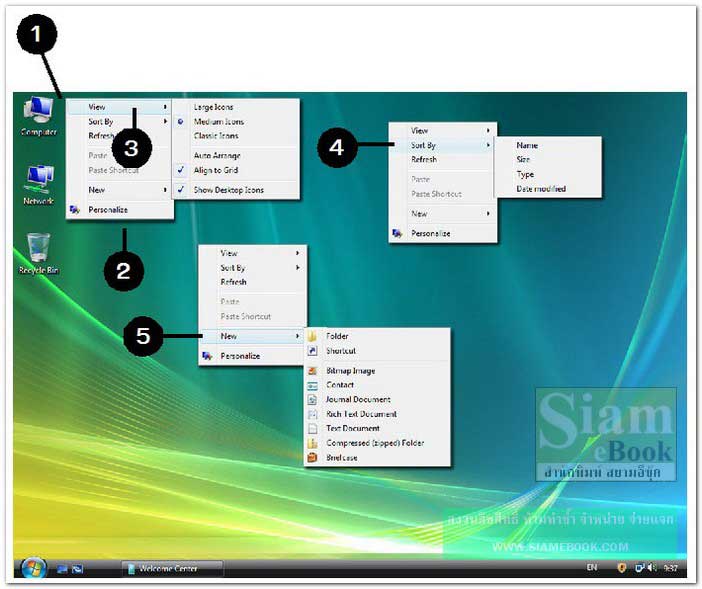Viewport: 702px width, 589px height.
Task: Select the Network desktop icon
Action: [39, 185]
